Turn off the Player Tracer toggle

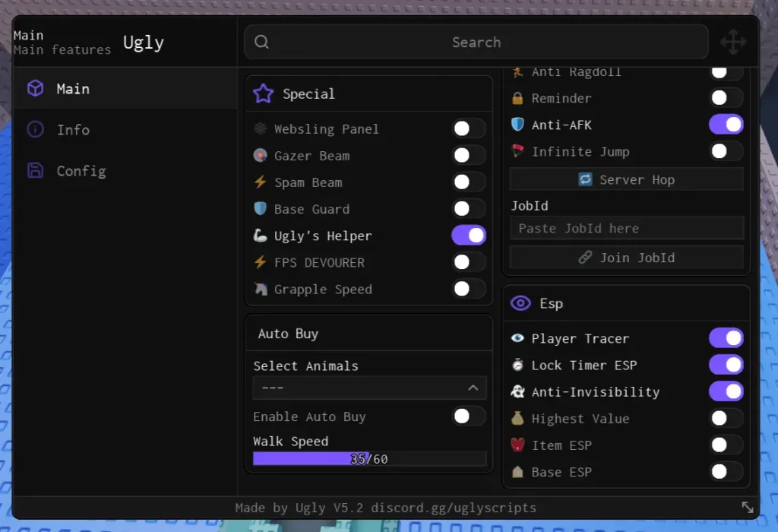pos(726,337)
